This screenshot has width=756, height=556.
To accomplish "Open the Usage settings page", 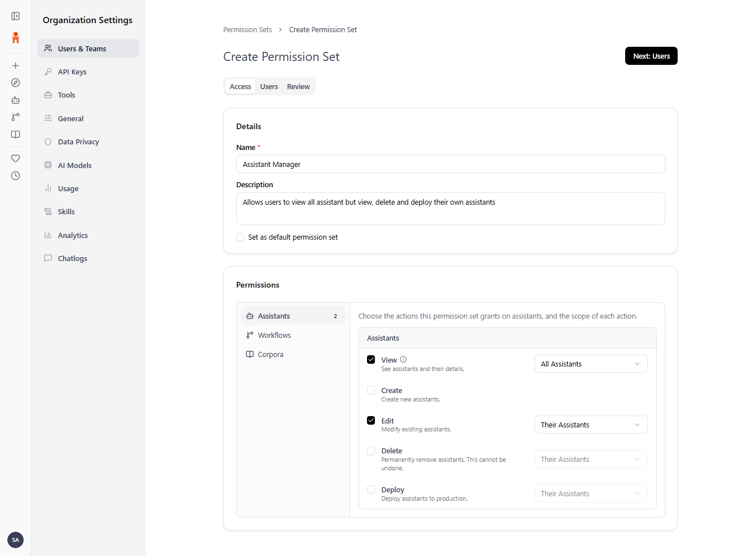I will click(x=89, y=188).
